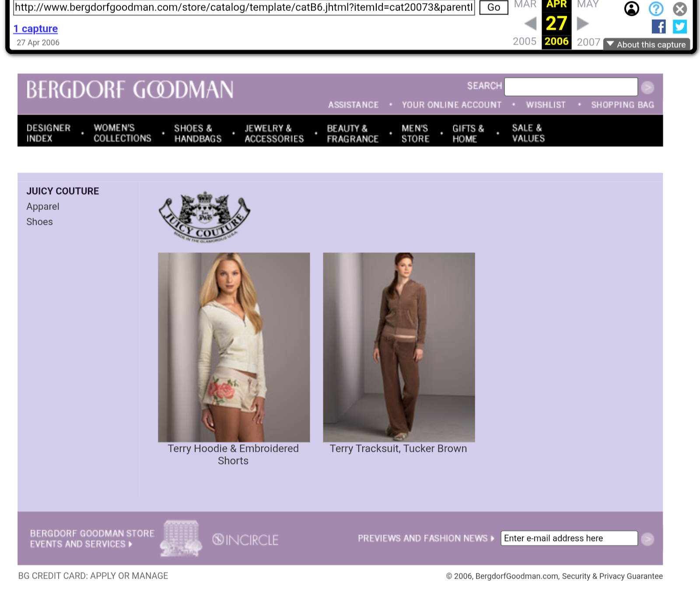Open BG Credit Card apply or manage link

click(93, 576)
